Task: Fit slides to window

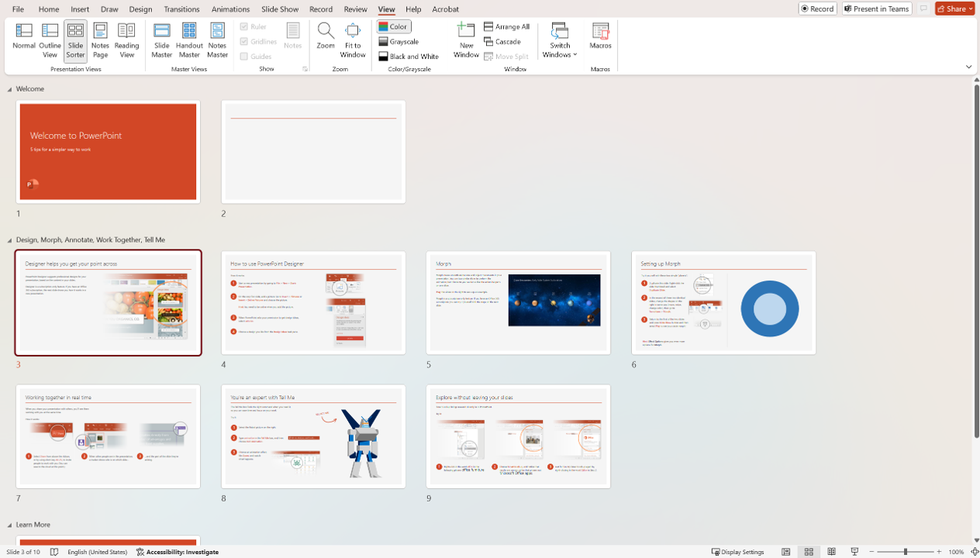Action: tap(353, 39)
